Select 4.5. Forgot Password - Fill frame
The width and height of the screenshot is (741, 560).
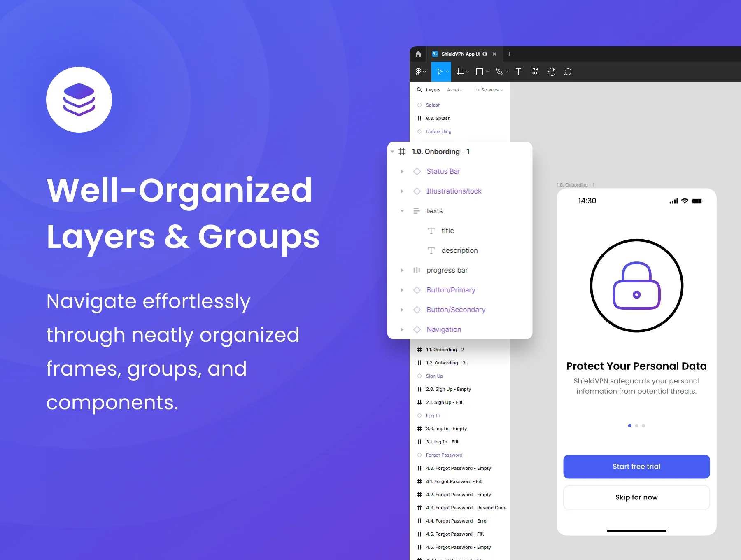pos(460,534)
